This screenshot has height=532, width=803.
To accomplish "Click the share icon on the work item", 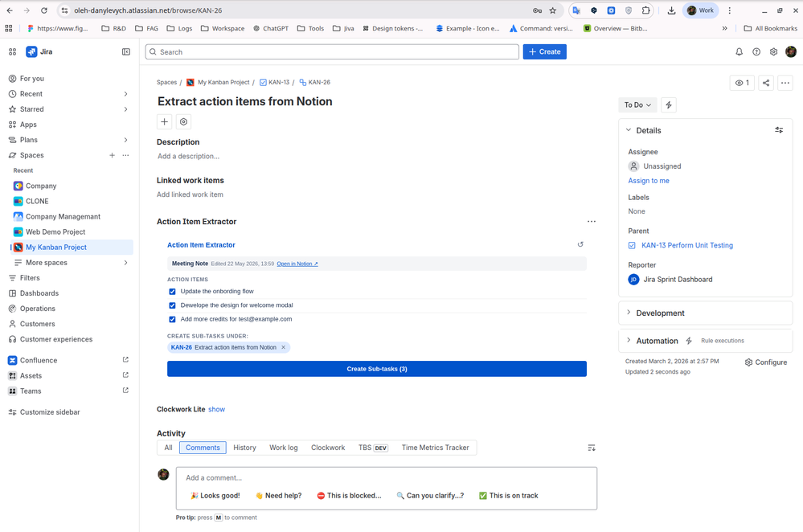I will point(766,83).
